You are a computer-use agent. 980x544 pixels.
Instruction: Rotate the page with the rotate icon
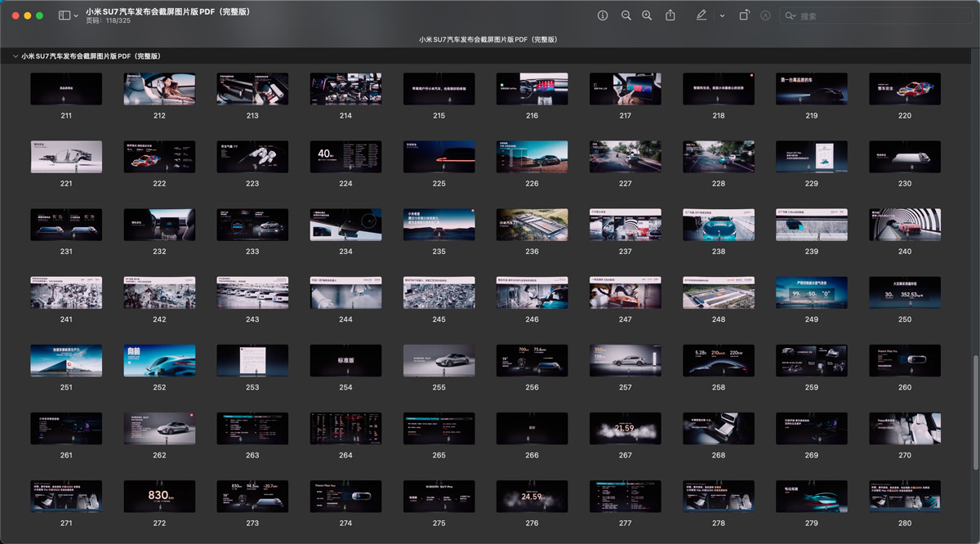(744, 16)
